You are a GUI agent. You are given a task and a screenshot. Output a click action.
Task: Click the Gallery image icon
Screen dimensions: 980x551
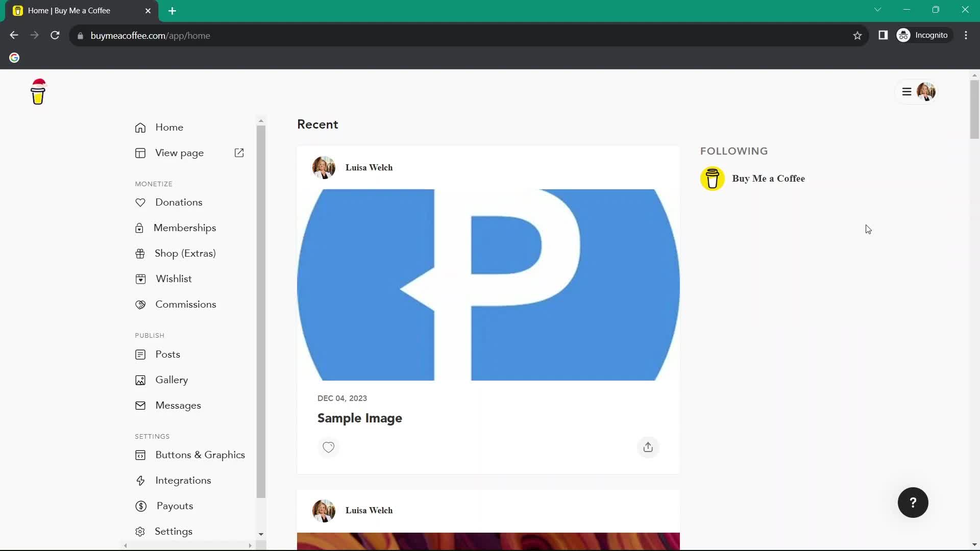pos(140,380)
